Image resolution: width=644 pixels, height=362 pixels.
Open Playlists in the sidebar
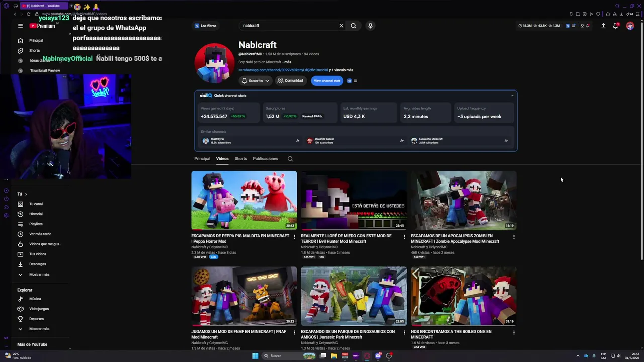[x=36, y=224]
